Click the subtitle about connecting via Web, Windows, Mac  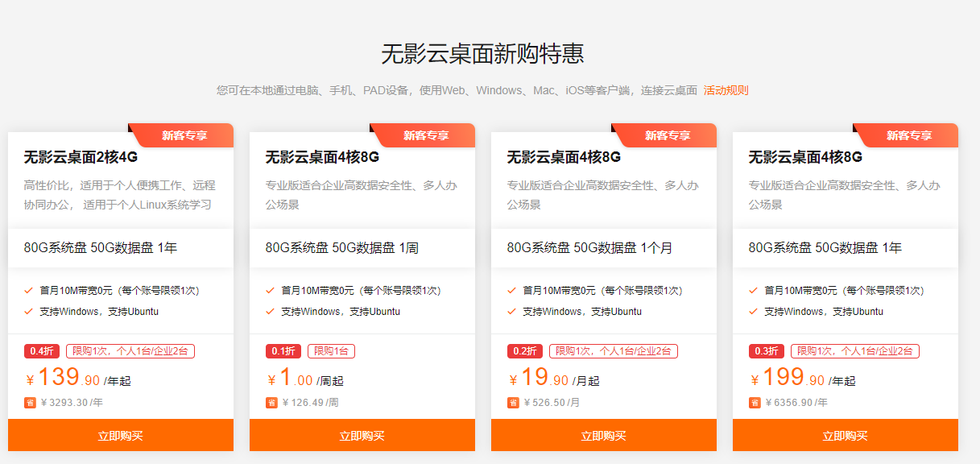pos(457,90)
